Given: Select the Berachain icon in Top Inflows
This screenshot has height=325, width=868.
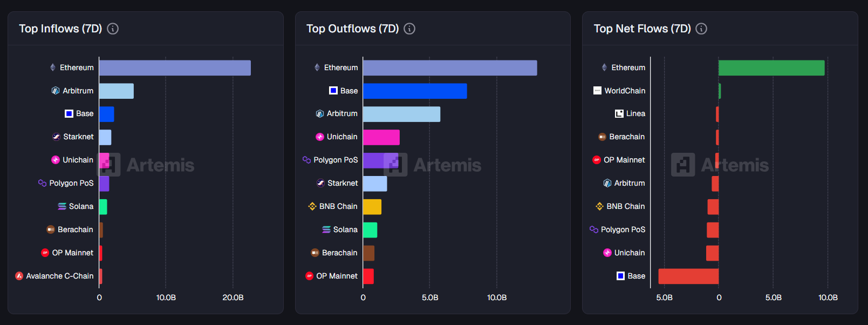Looking at the screenshot, I should 51,229.
